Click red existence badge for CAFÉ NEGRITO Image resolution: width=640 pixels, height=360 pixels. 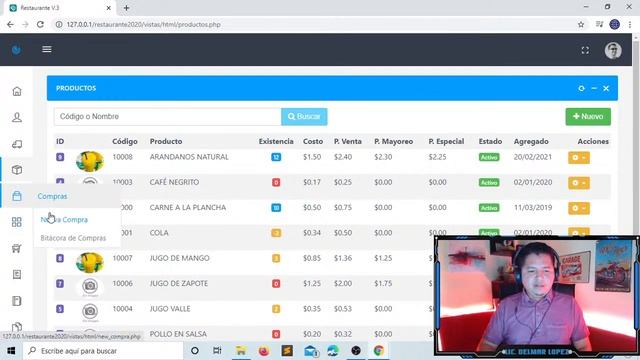point(276,182)
